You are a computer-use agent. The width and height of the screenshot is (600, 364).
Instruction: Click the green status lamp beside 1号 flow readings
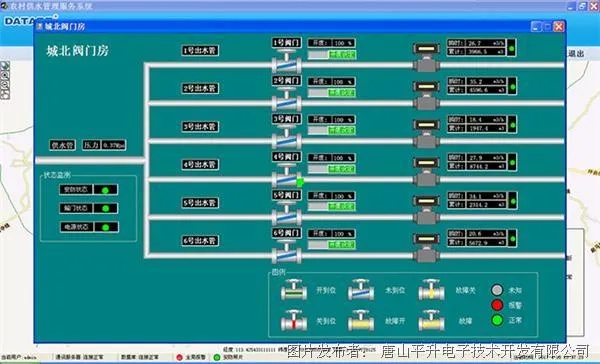[x=512, y=48]
